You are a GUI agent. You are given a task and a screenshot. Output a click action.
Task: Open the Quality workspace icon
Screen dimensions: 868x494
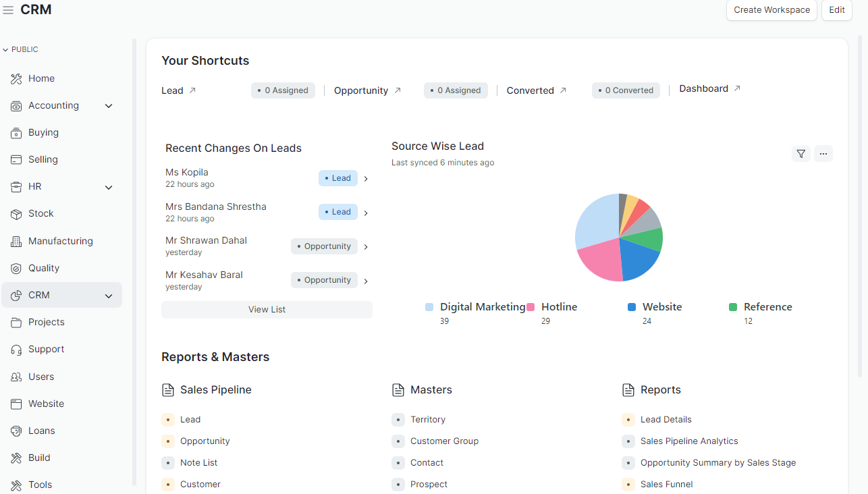(x=16, y=268)
